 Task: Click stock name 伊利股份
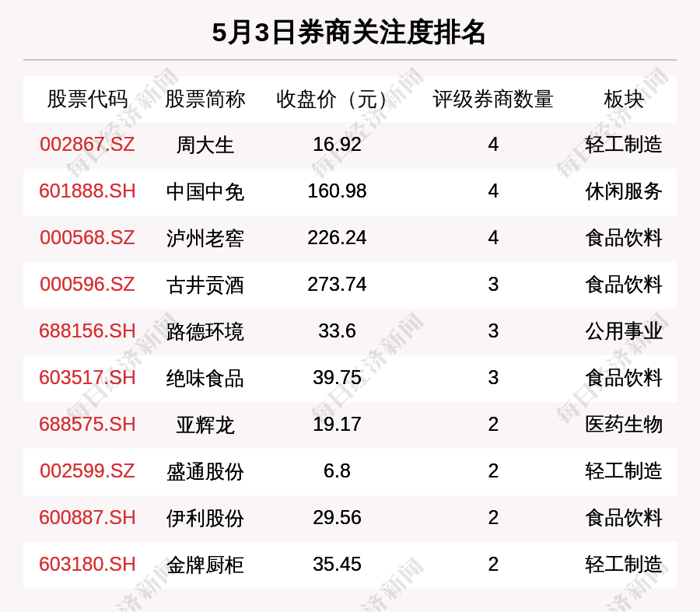[x=205, y=518]
